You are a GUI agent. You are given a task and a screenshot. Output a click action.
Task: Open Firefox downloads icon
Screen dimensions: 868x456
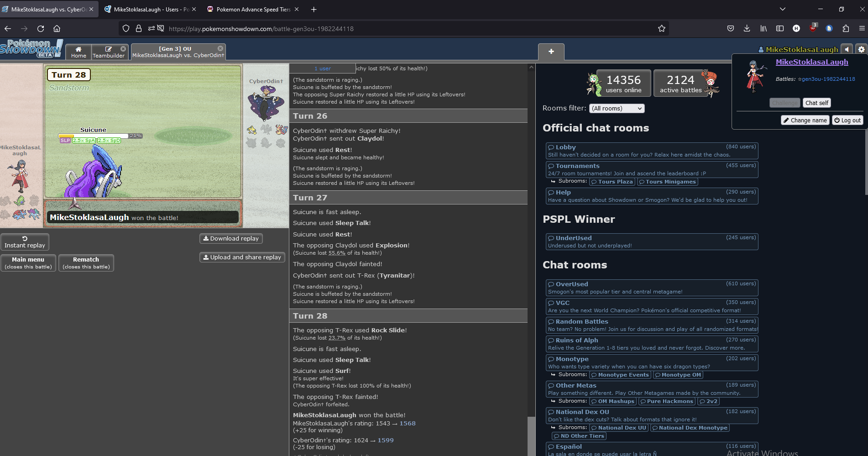[x=747, y=29]
